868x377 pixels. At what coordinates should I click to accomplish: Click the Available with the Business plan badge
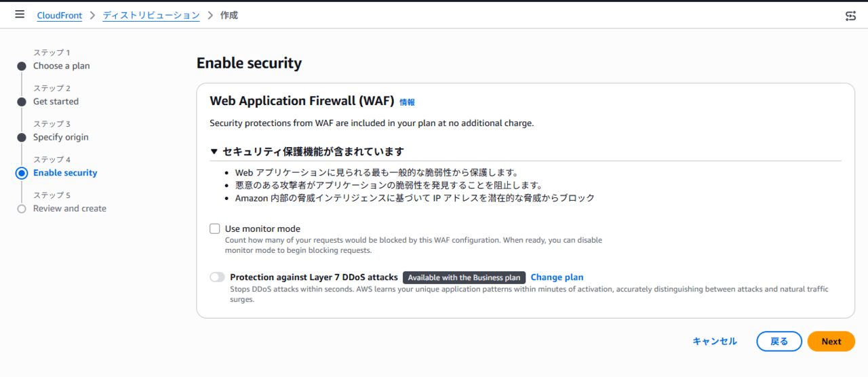(465, 277)
